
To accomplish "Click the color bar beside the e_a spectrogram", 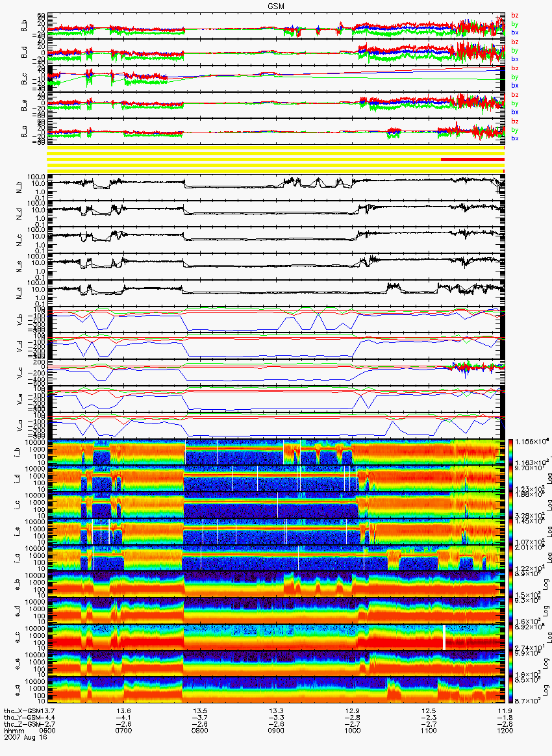I will [x=510, y=691].
